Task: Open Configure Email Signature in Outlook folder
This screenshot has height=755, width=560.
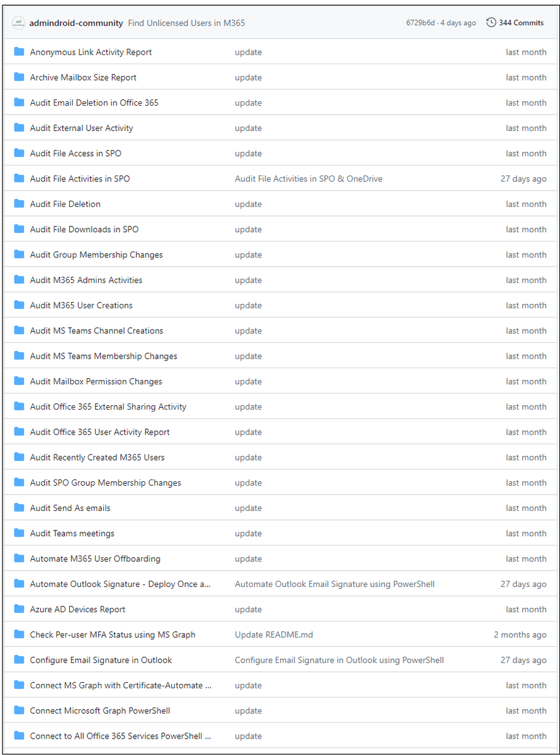Action: 101,660
